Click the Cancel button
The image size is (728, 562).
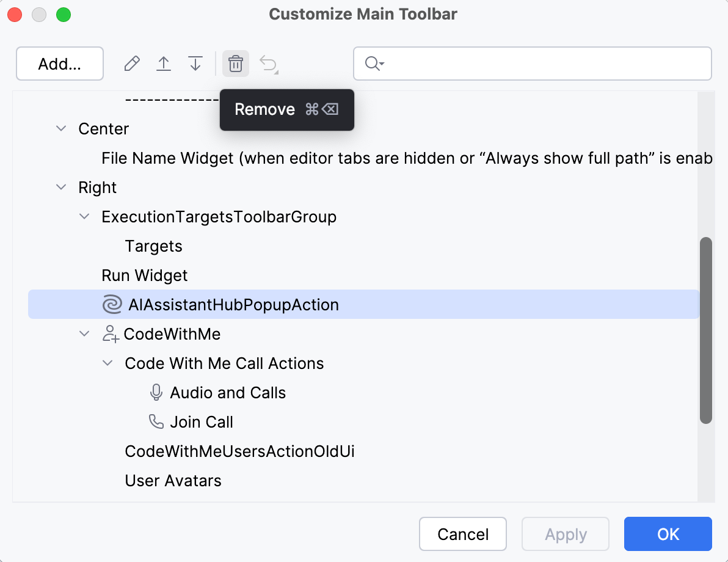point(463,534)
